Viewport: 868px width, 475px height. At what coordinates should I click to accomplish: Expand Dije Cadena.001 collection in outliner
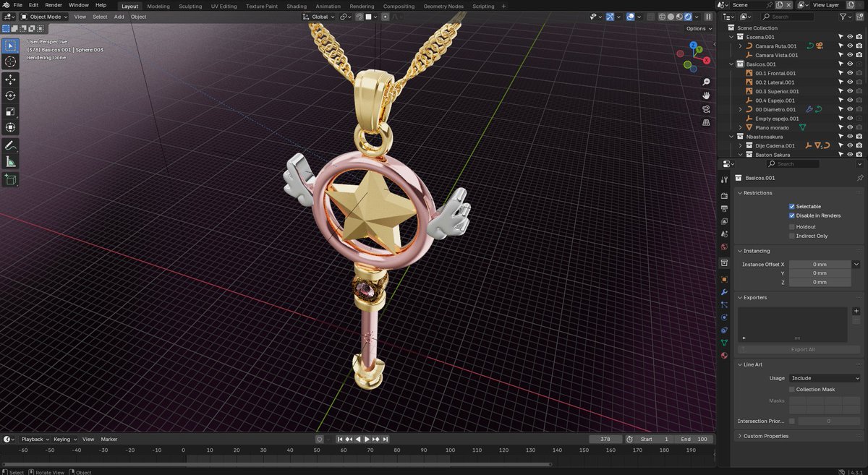pyautogui.click(x=741, y=145)
